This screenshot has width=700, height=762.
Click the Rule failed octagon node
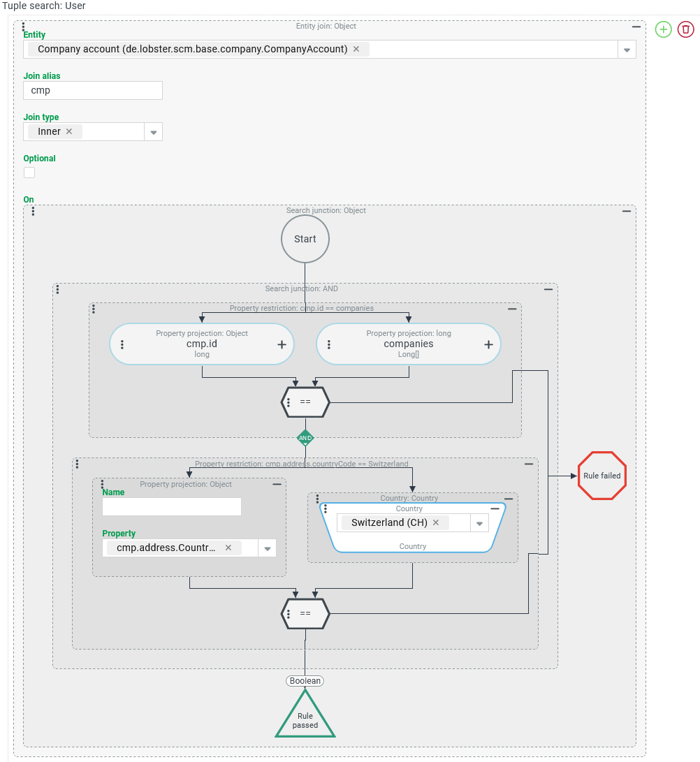click(x=601, y=476)
